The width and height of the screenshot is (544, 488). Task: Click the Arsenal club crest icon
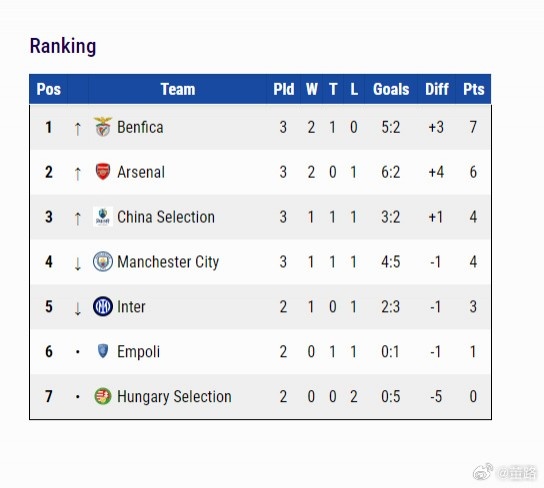pyautogui.click(x=103, y=171)
